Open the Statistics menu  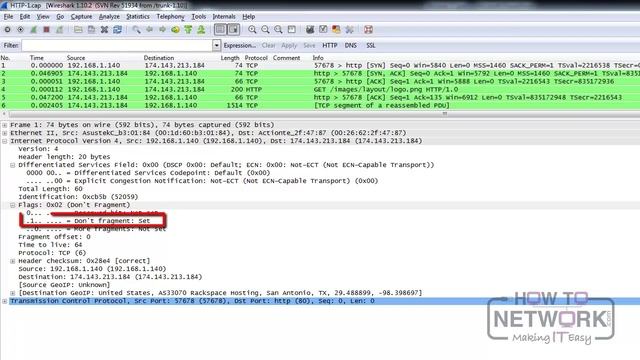(x=138, y=17)
